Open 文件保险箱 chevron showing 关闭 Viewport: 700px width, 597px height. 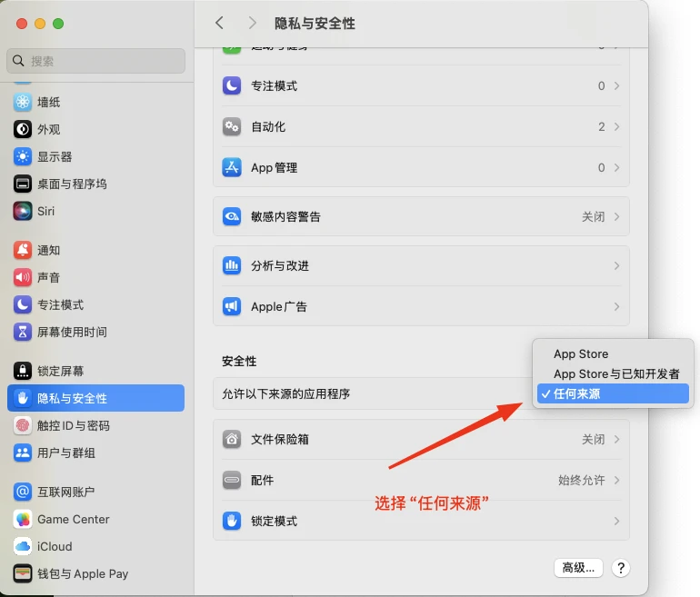coord(616,440)
